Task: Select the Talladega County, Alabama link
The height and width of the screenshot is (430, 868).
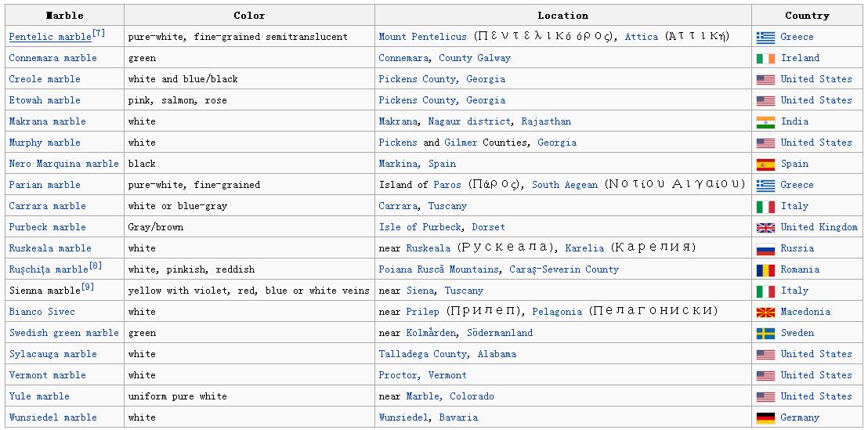Action: coord(447,354)
